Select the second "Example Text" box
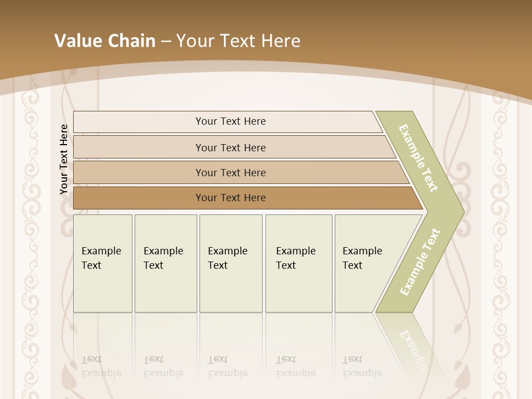This screenshot has width=532, height=399. [x=165, y=263]
